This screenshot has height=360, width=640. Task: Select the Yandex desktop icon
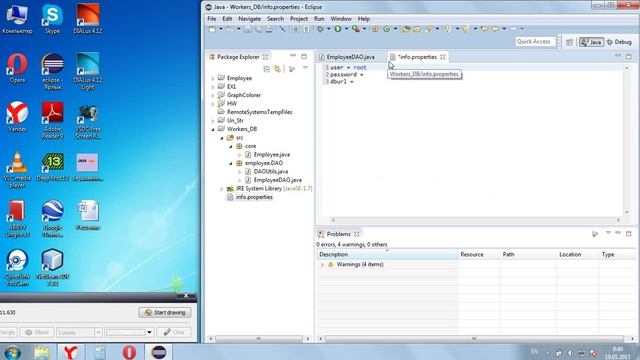point(17,117)
